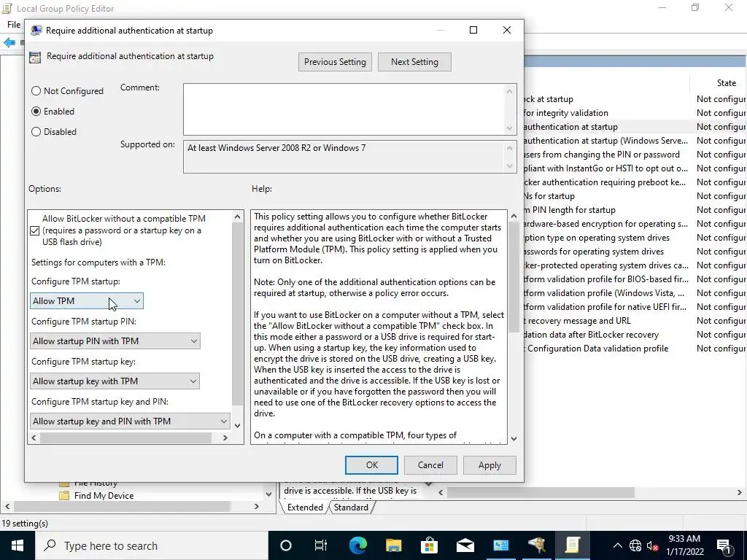Click the Control Panel taskbar icon
This screenshot has width=747, height=560.
[500, 545]
